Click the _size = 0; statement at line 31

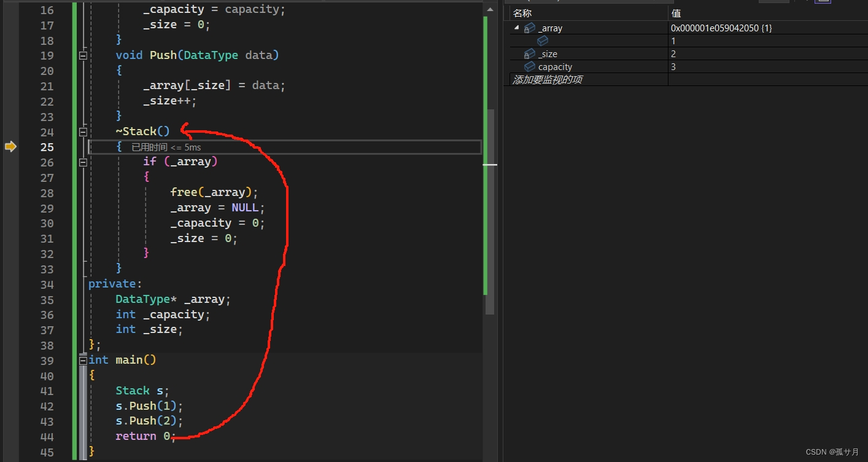pos(204,238)
